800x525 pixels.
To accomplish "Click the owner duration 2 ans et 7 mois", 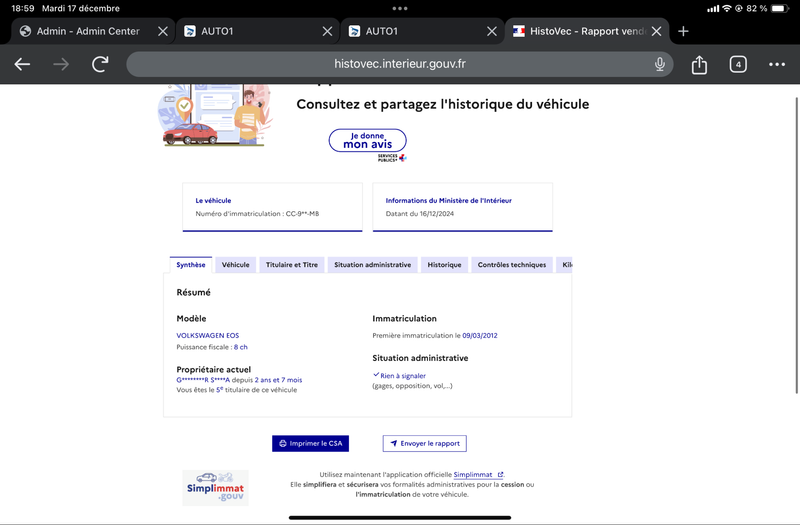I will point(278,380).
